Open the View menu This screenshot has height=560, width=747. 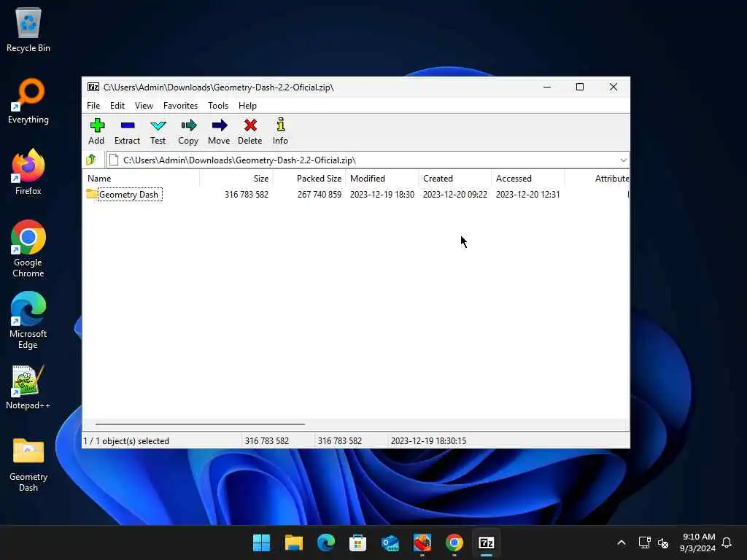(x=144, y=106)
